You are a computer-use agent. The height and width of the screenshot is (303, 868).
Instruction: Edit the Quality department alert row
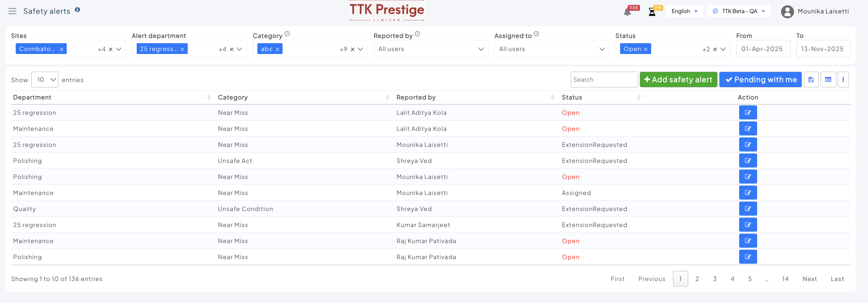click(x=748, y=209)
